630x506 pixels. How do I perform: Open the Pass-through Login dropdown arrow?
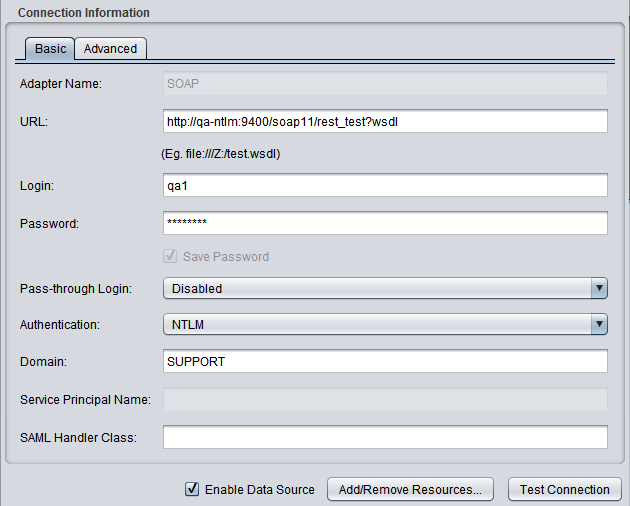599,288
